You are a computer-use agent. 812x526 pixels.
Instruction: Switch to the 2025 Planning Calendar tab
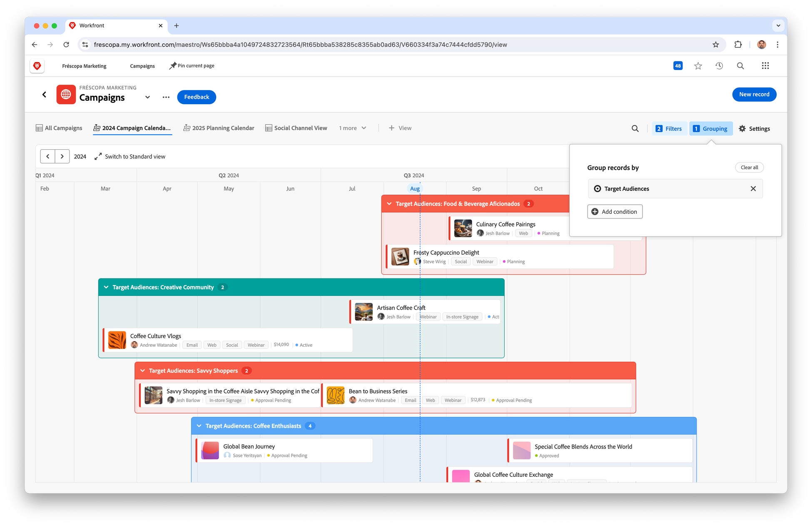point(219,128)
